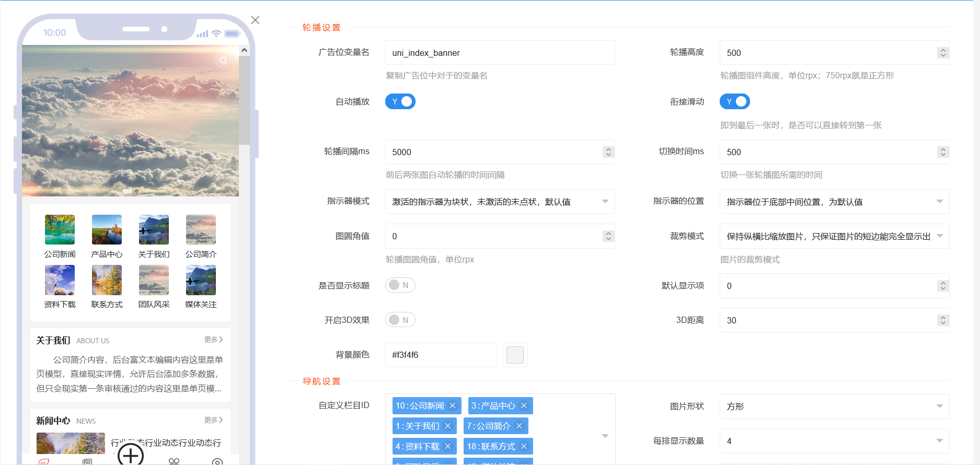Open the 指示器模式 dropdown
The height and width of the screenshot is (465, 980).
pyautogui.click(x=500, y=202)
